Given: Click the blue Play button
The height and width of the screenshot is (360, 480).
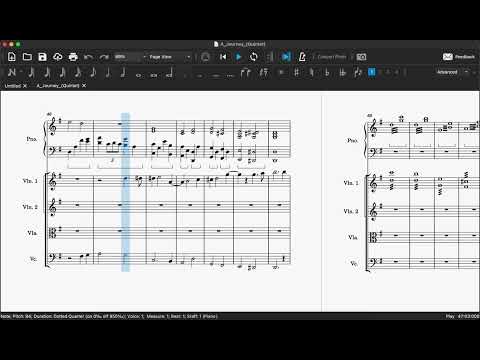Looking at the screenshot, I should pyautogui.click(x=239, y=57).
